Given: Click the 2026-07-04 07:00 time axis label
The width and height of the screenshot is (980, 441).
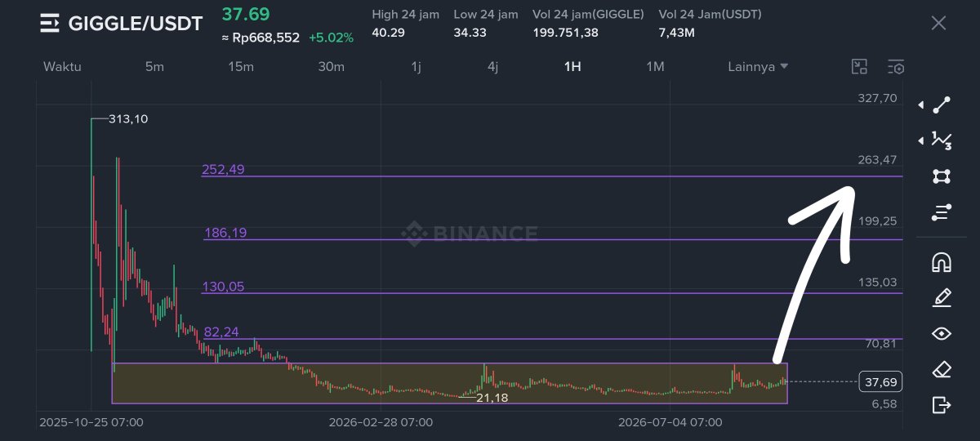Looking at the screenshot, I should [670, 423].
